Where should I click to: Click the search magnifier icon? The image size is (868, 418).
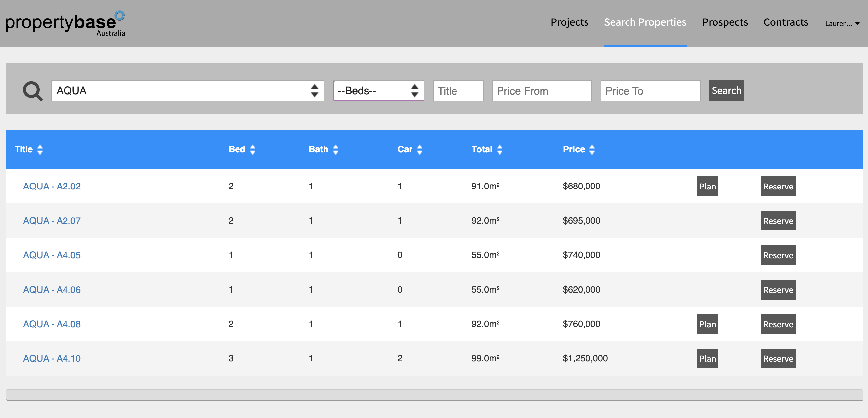pyautogui.click(x=33, y=90)
